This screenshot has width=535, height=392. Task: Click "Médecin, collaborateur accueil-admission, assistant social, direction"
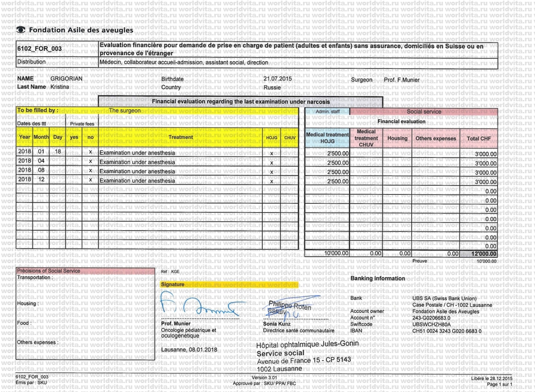point(184,62)
